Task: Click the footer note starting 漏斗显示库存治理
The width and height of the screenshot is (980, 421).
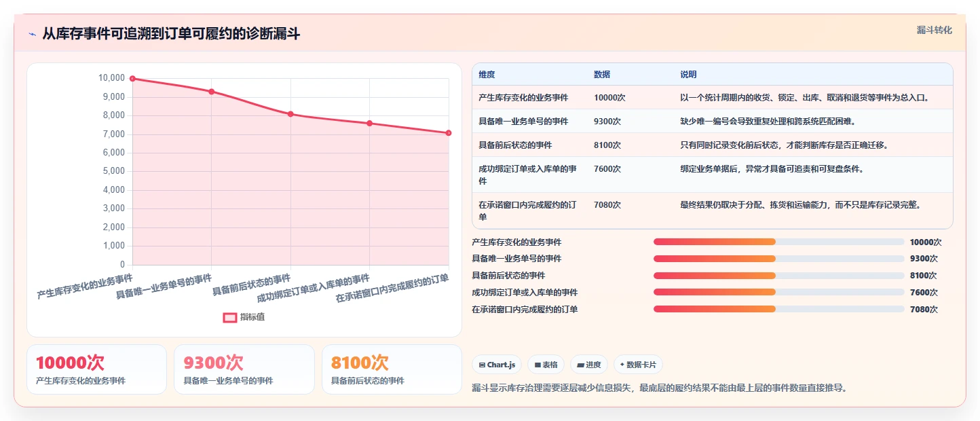Action: (x=660, y=388)
